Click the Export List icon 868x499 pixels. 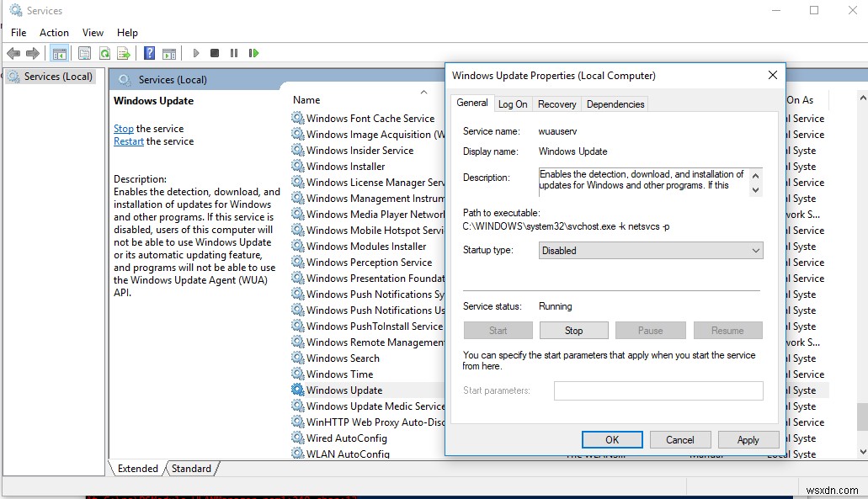124,53
